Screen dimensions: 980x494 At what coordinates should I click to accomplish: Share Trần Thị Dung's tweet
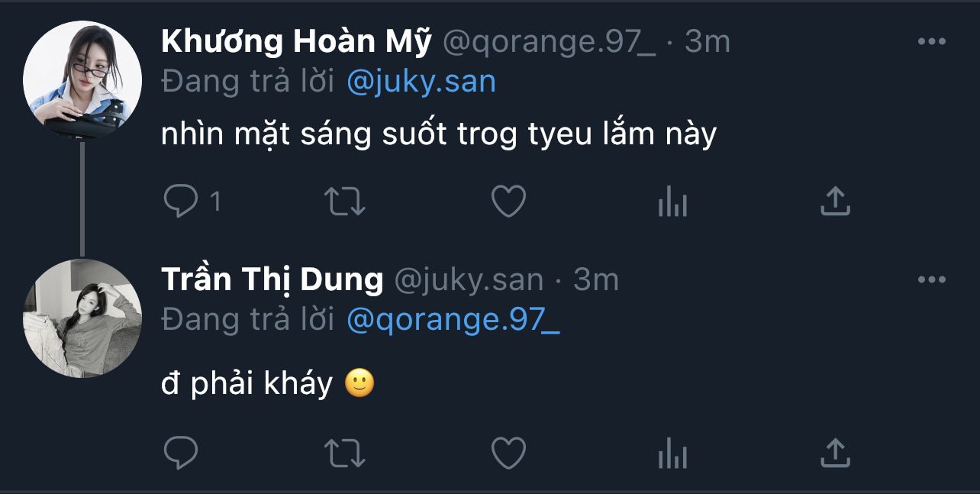835,453
